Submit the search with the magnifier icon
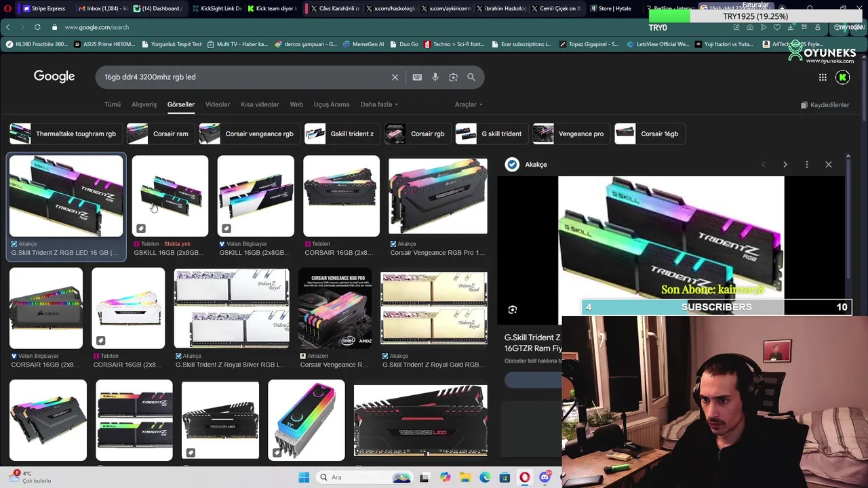868x488 pixels. tap(471, 77)
